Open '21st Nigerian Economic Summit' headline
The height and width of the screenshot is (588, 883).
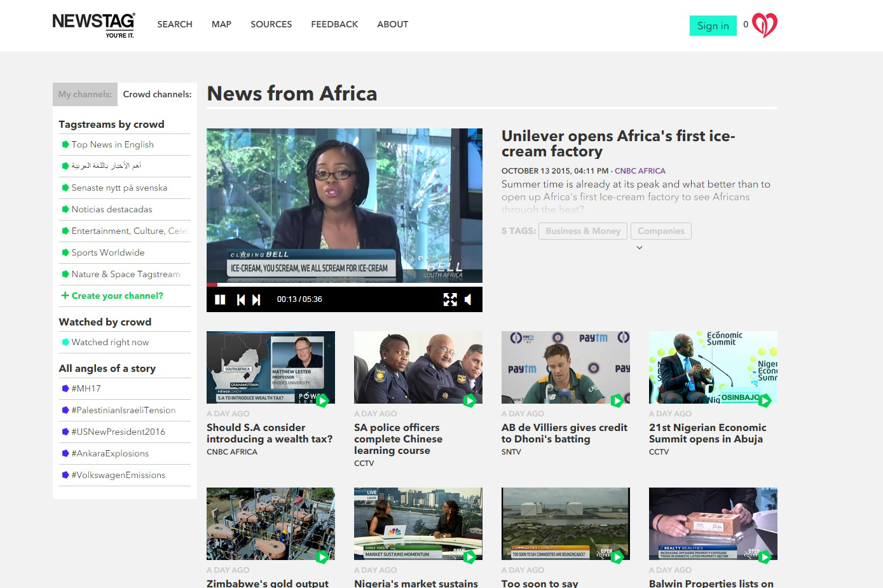tap(708, 433)
